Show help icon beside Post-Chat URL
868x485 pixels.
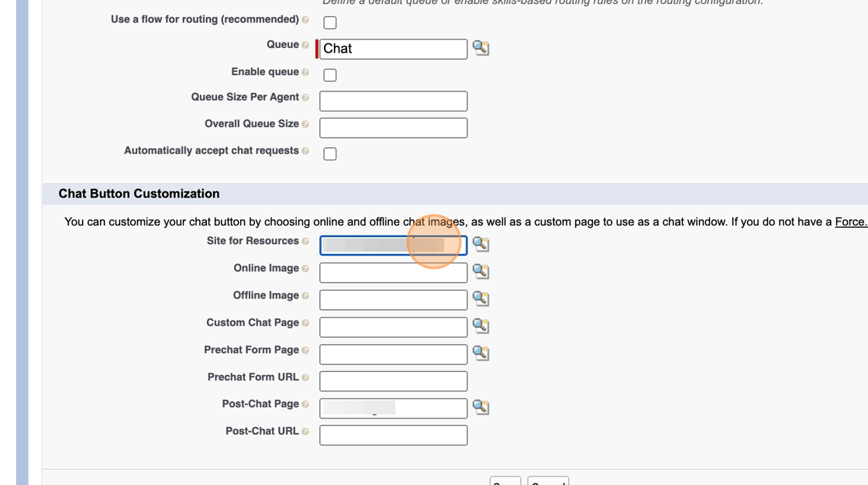pos(305,432)
